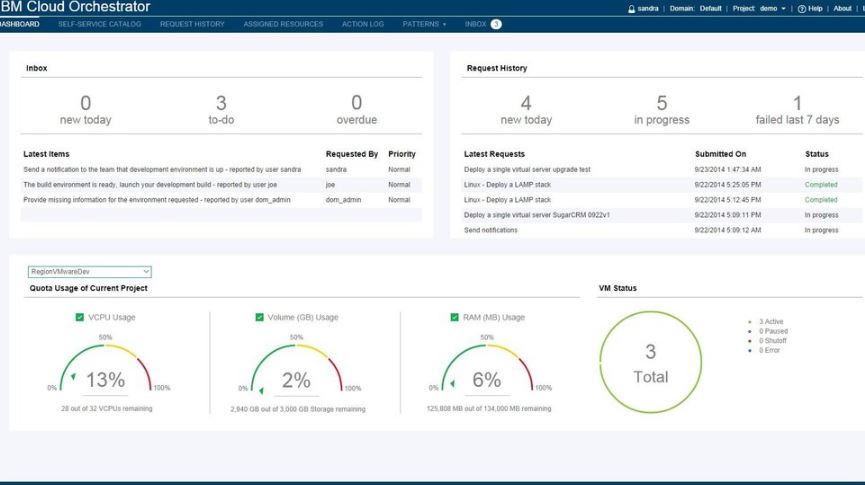This screenshot has height=485, width=865.
Task: Click the 1 failed last 7 days counter
Action: pyautogui.click(x=797, y=110)
